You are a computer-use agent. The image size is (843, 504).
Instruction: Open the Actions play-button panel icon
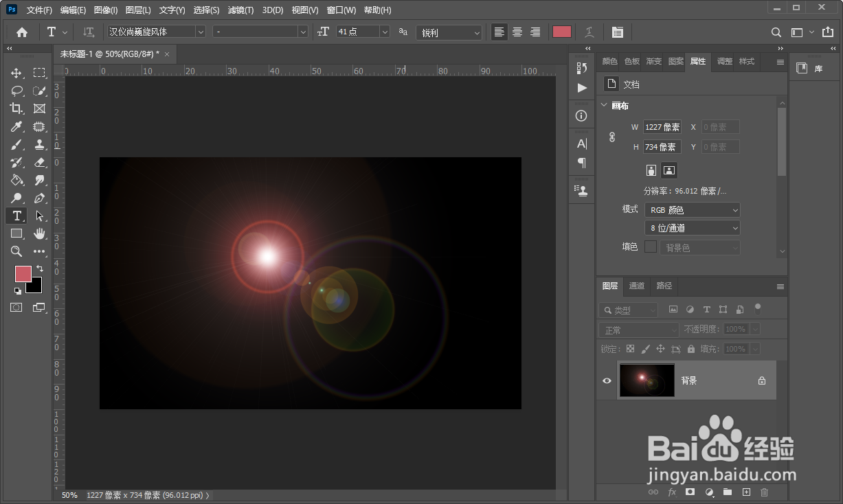coord(582,88)
